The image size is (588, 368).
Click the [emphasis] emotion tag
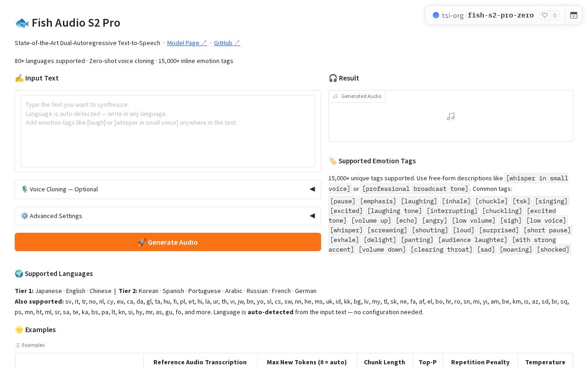[378, 201]
